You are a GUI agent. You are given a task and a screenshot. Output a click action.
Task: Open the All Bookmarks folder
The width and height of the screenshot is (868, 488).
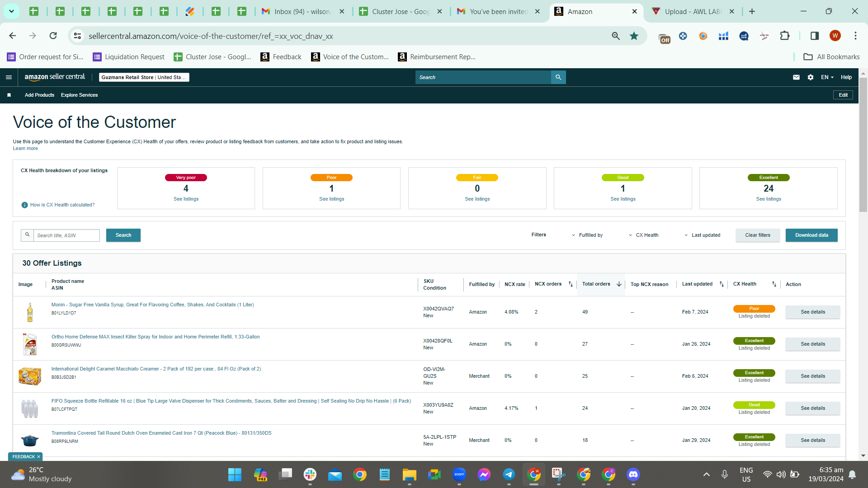click(x=831, y=56)
